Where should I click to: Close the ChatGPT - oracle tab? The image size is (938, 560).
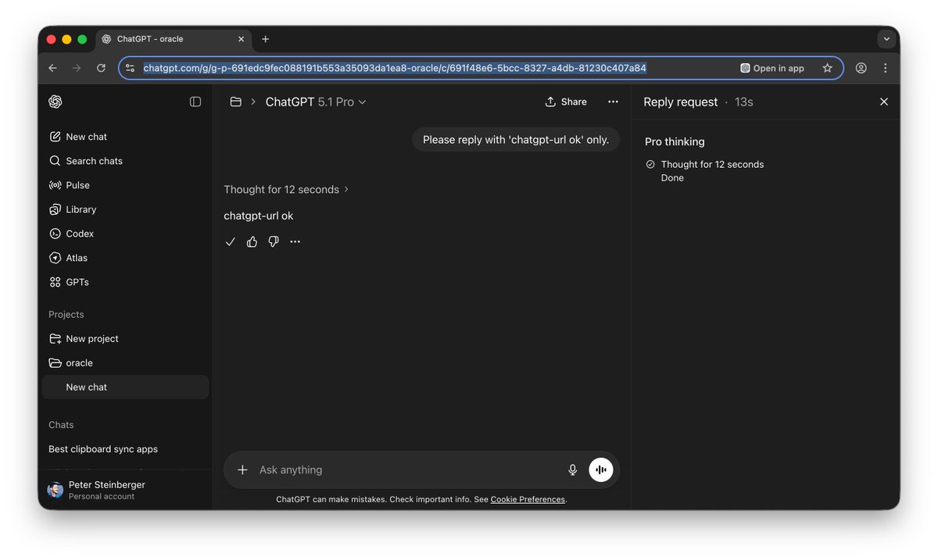pos(241,39)
